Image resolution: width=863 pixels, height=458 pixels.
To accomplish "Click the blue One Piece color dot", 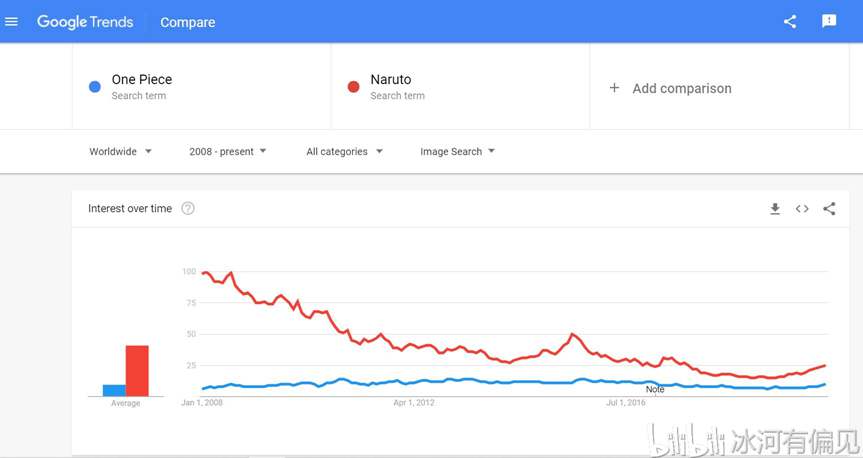I will (95, 87).
